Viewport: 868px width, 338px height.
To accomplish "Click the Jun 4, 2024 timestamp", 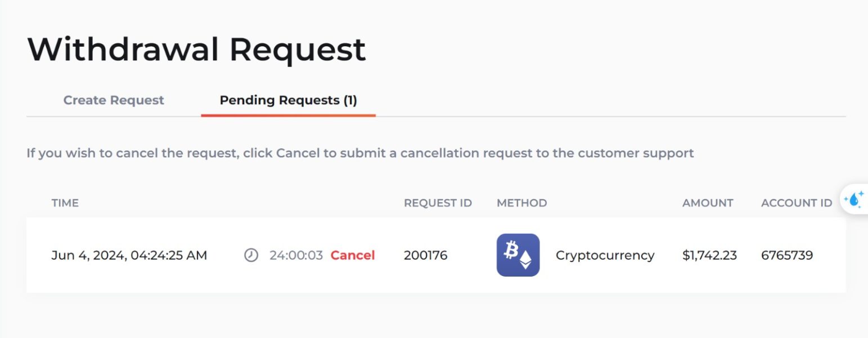I will 129,255.
